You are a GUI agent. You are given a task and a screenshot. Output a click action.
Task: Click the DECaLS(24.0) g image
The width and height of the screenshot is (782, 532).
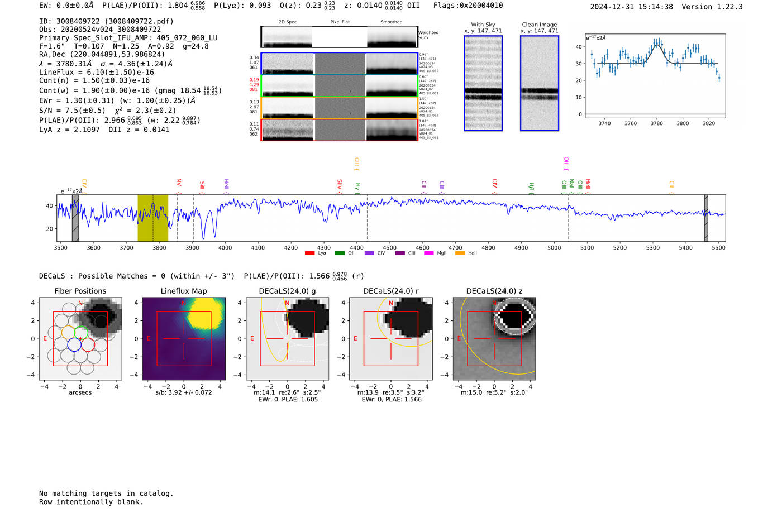(288, 339)
